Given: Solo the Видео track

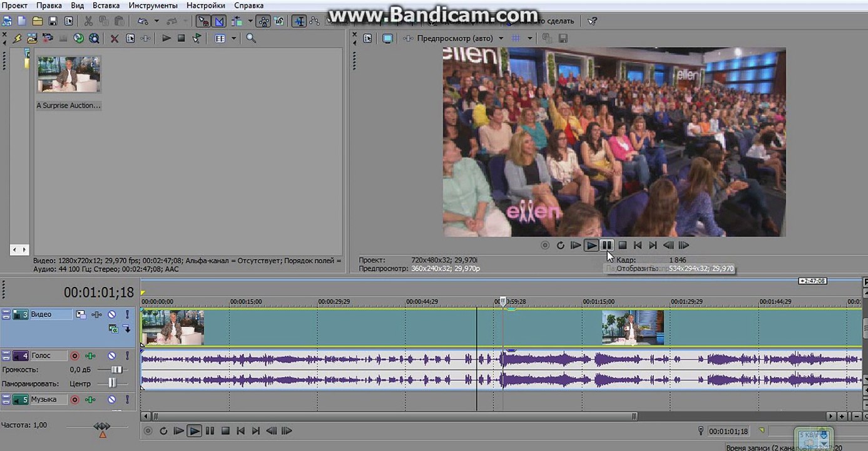Looking at the screenshot, I should pos(127,314).
